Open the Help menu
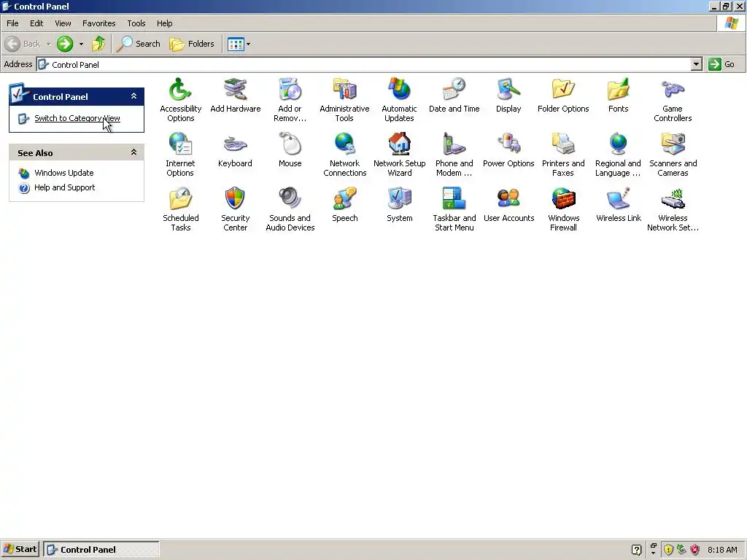The image size is (747, 560). (164, 23)
